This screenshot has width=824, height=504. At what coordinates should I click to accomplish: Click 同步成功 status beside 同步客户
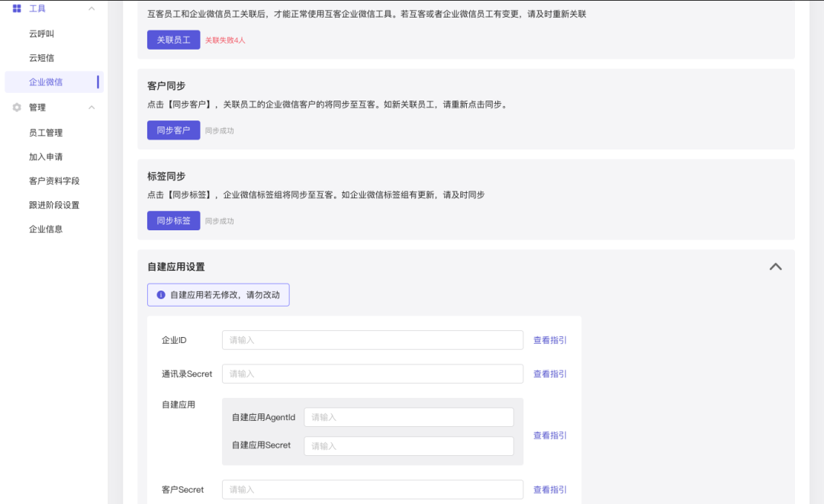click(219, 130)
